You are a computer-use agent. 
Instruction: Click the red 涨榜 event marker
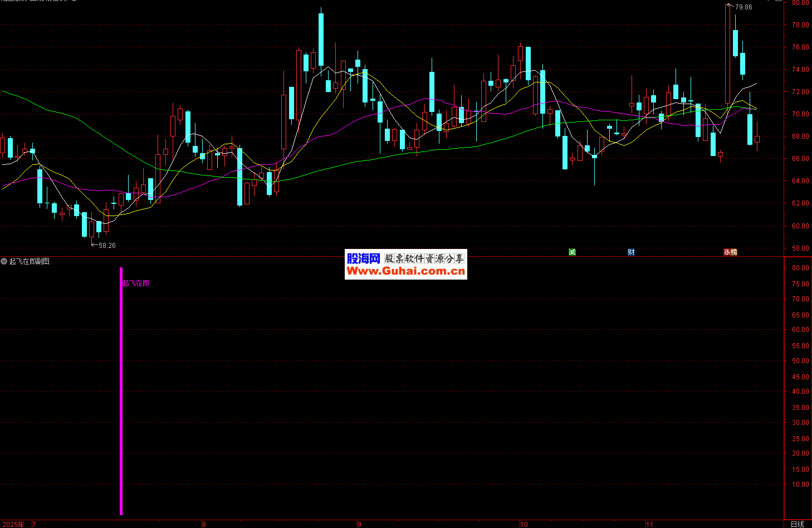[x=730, y=252]
